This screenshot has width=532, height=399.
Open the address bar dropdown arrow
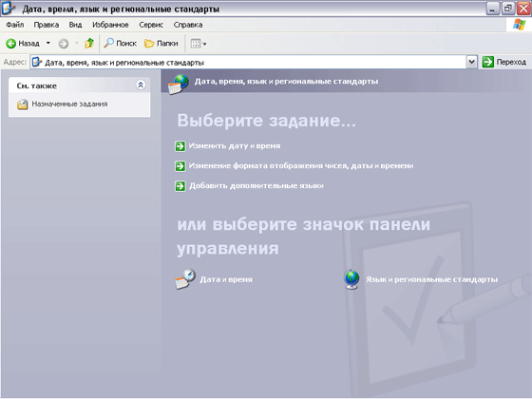(x=471, y=62)
